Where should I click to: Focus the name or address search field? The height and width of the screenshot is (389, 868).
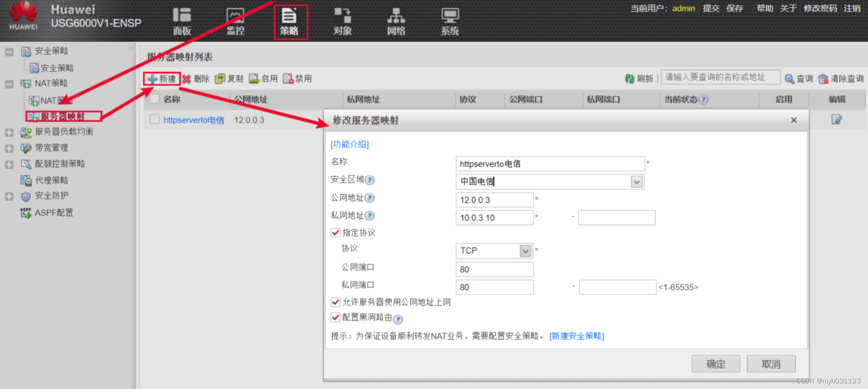tap(720, 77)
